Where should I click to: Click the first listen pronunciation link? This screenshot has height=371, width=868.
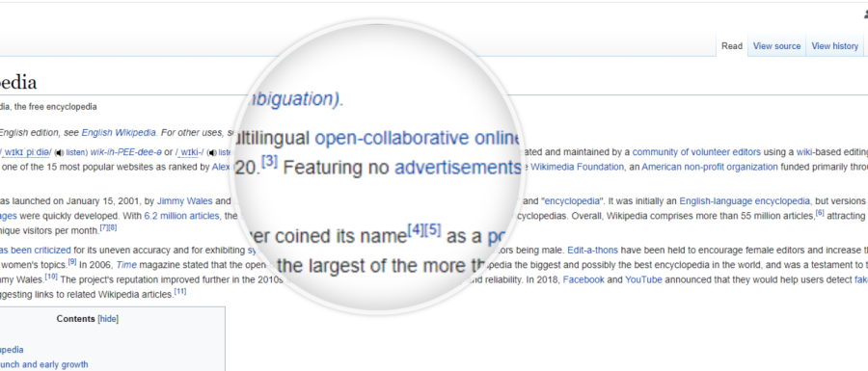pos(76,152)
